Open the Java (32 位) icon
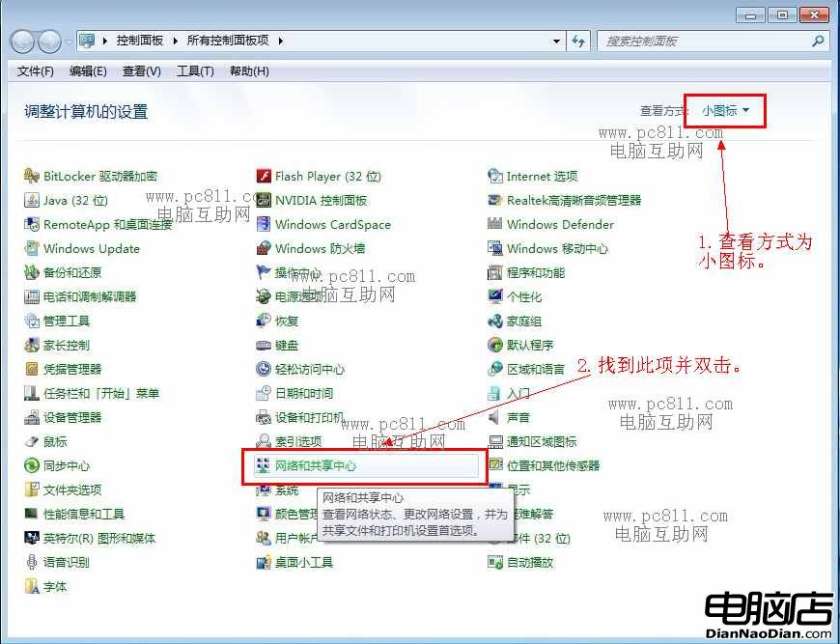Screen dimensions: 840x644 (x=32, y=200)
